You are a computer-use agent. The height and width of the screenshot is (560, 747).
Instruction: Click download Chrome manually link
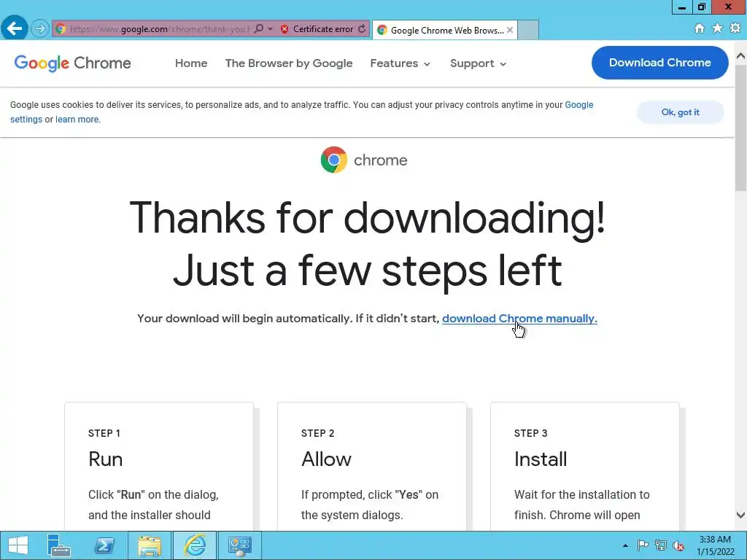[519, 318]
